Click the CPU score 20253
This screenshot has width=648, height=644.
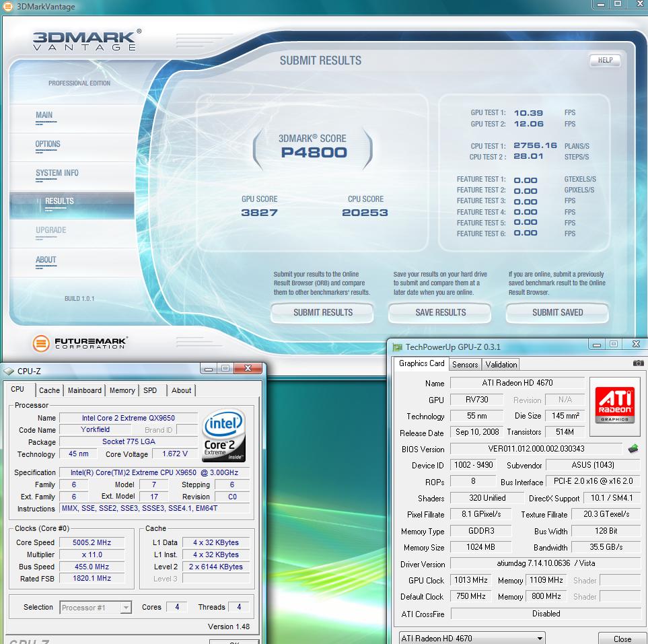[365, 213]
